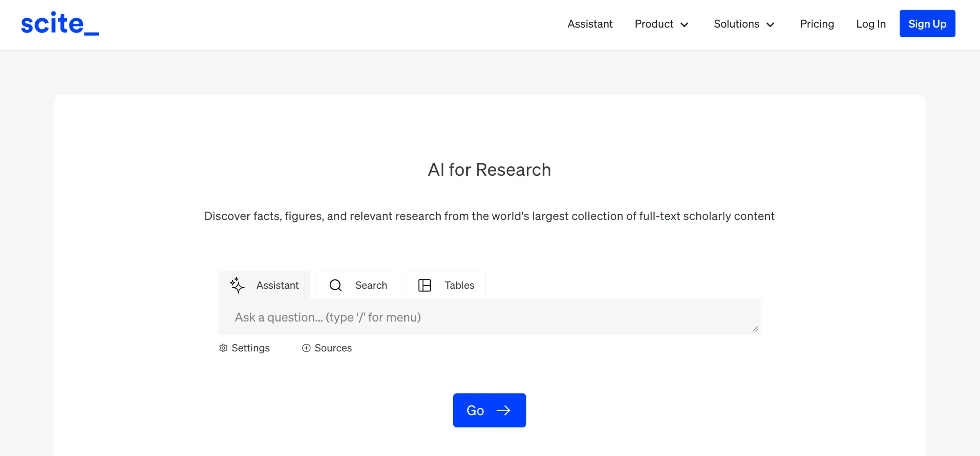Switch to the Search tab
Viewport: 980px width, 456px height.
[x=371, y=285]
